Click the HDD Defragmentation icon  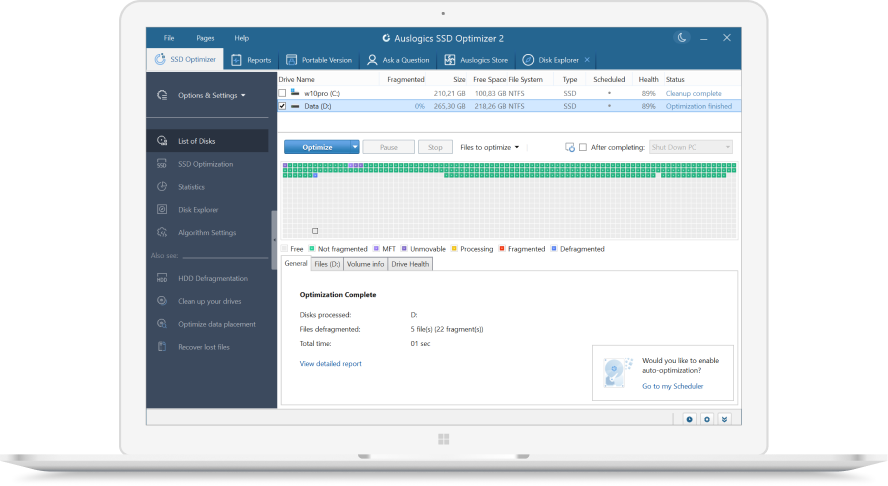(x=162, y=278)
